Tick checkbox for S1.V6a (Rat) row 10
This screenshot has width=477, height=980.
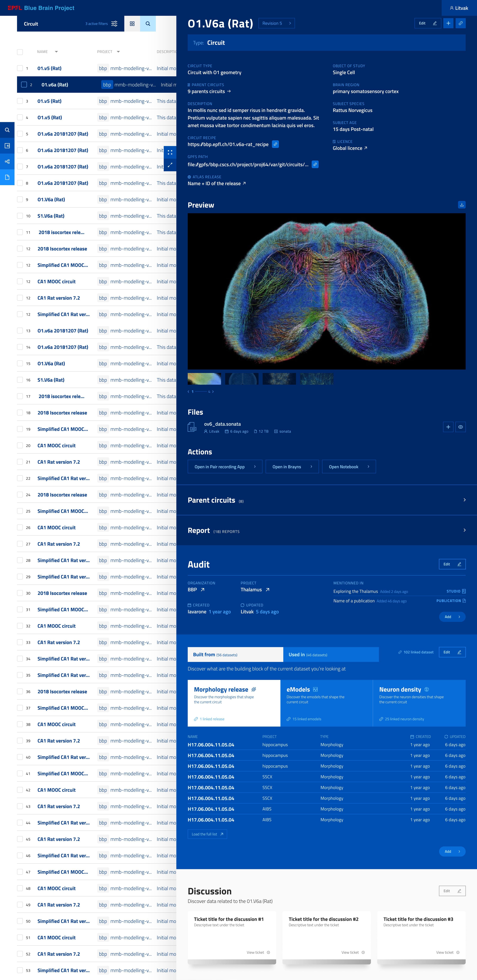[20, 216]
